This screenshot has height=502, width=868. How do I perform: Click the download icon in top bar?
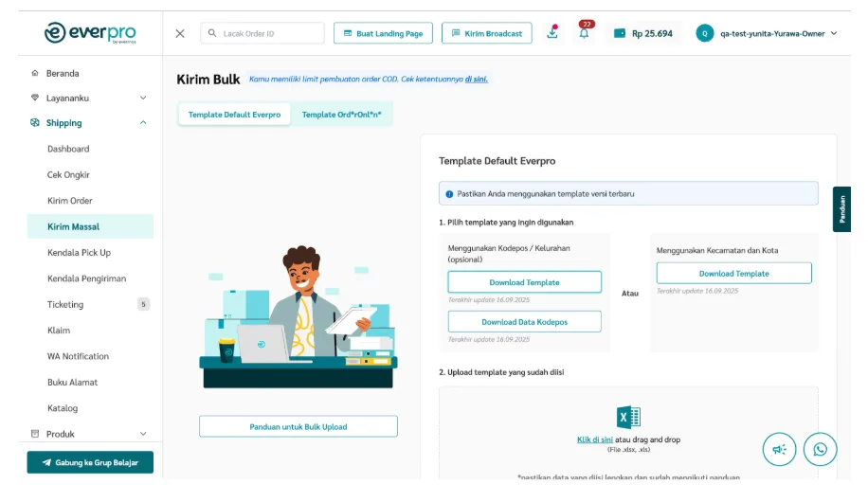[x=552, y=32]
